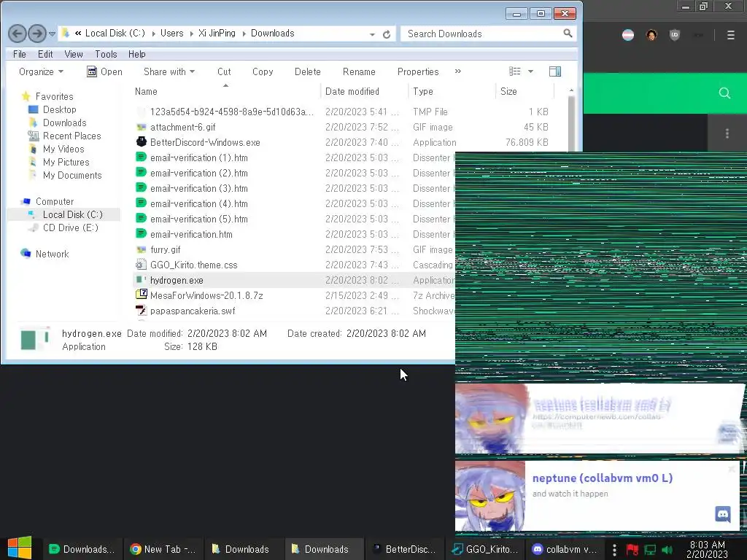This screenshot has width=747, height=560.
Task: Select the 123a5d54-b924 TMP file
Action: [x=231, y=112]
